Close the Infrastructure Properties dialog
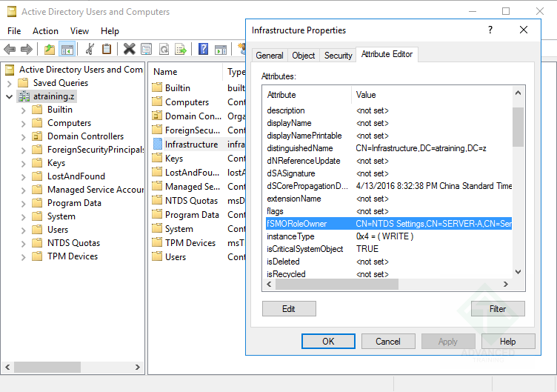This screenshot has width=557, height=392. (524, 30)
